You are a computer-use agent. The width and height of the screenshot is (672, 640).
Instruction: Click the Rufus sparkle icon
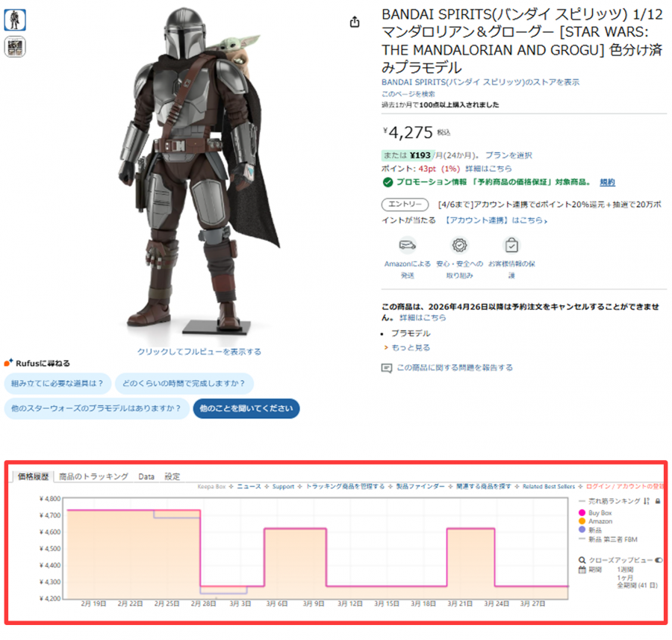point(9,363)
